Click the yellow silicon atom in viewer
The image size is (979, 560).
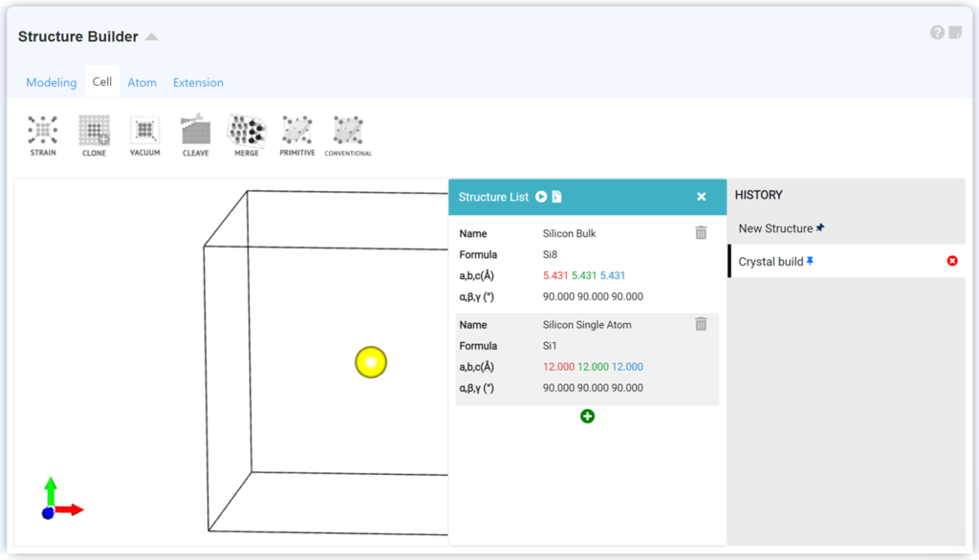(371, 362)
